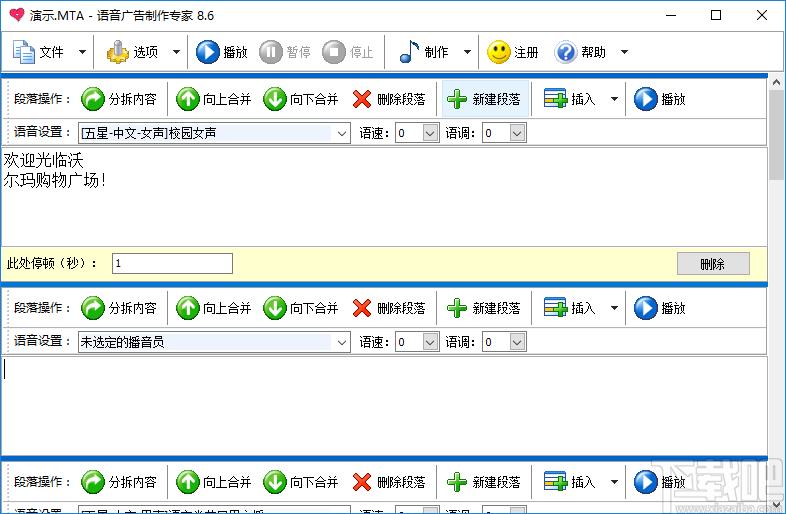This screenshot has width=786, height=514.
Task: Click 插入 in second paragraph toolbar
Action: pyautogui.click(x=570, y=308)
